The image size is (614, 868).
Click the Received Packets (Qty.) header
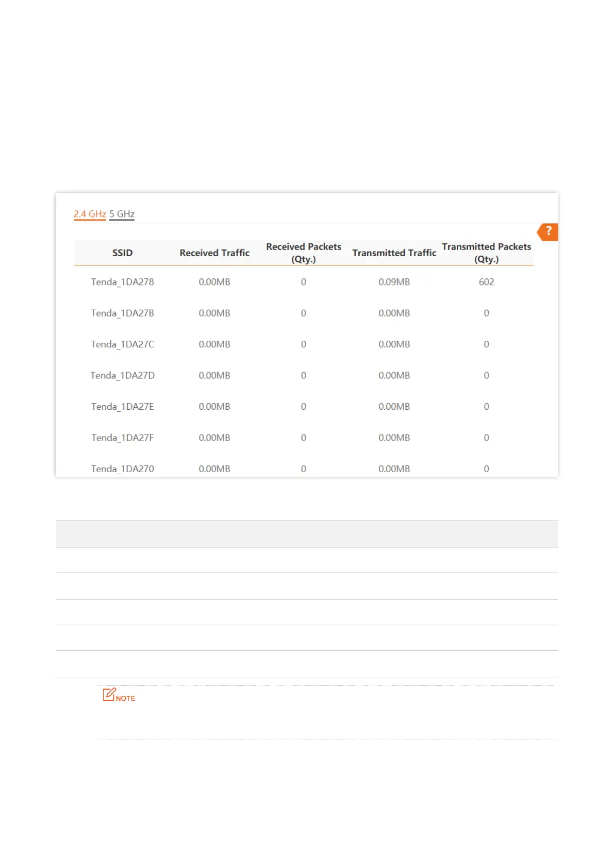304,253
